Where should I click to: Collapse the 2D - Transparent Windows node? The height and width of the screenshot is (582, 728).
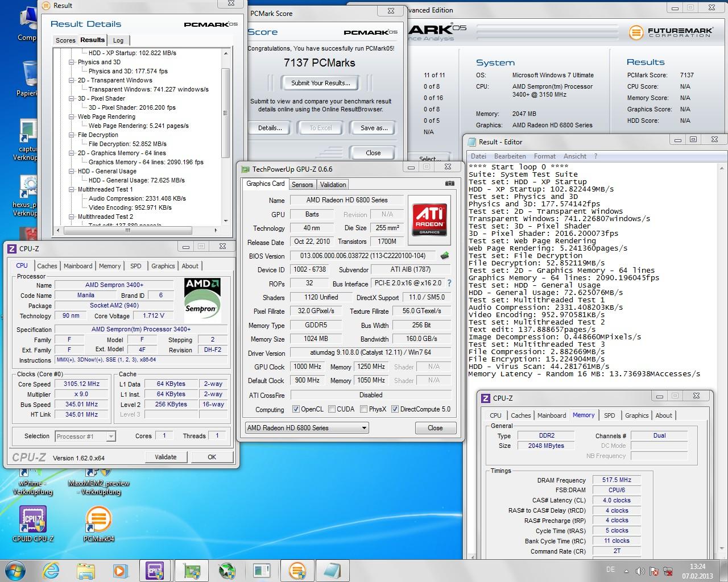72,80
